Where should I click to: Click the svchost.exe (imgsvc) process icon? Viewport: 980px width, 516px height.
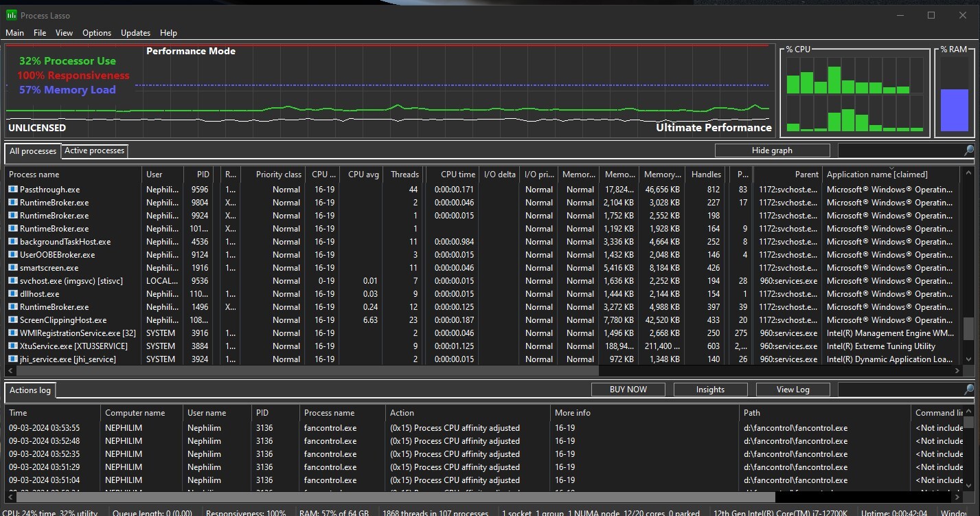tap(13, 281)
